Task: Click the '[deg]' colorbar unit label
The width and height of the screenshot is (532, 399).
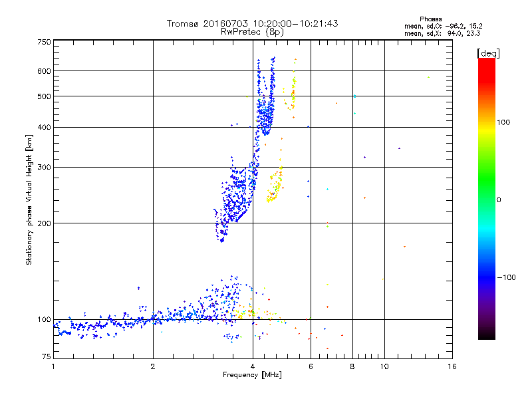Action: click(488, 53)
